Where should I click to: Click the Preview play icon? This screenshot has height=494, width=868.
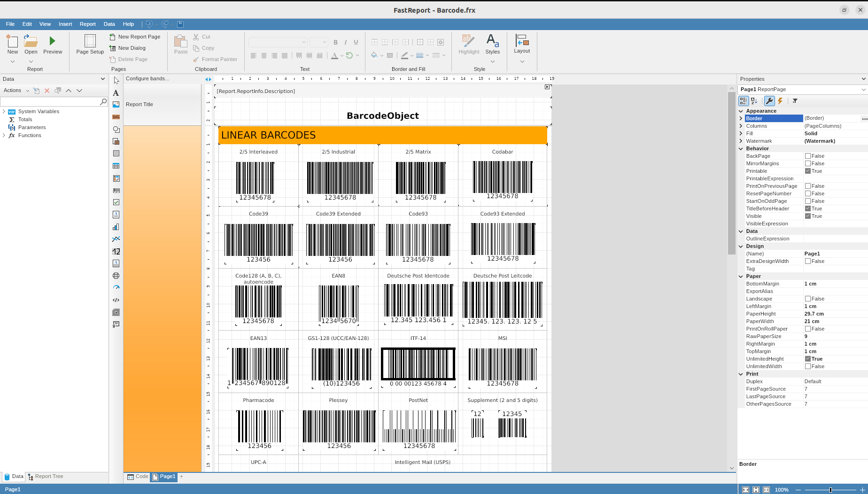click(x=52, y=41)
